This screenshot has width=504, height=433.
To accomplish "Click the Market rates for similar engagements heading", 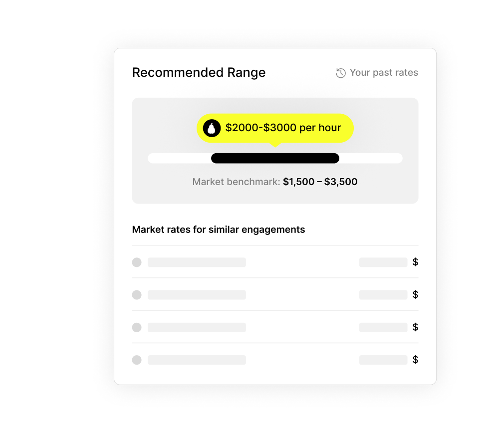I will 219,229.
